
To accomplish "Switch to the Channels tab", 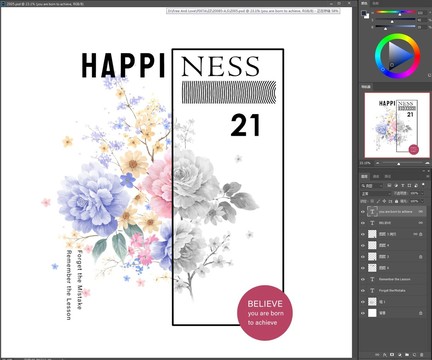I will 376,176.
